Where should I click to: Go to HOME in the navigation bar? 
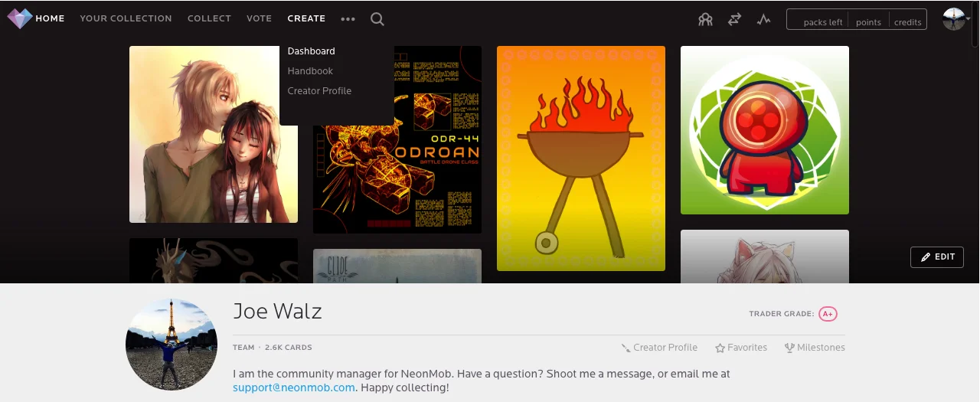[50, 18]
